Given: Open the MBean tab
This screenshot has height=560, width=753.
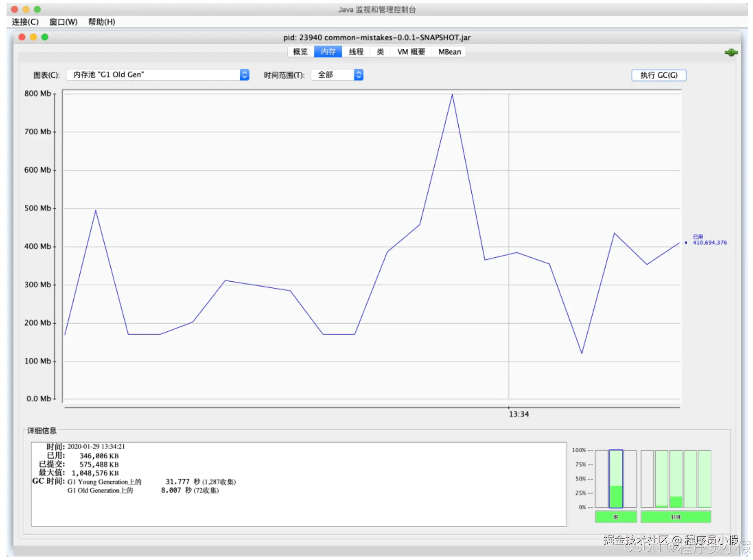Looking at the screenshot, I should [x=450, y=52].
